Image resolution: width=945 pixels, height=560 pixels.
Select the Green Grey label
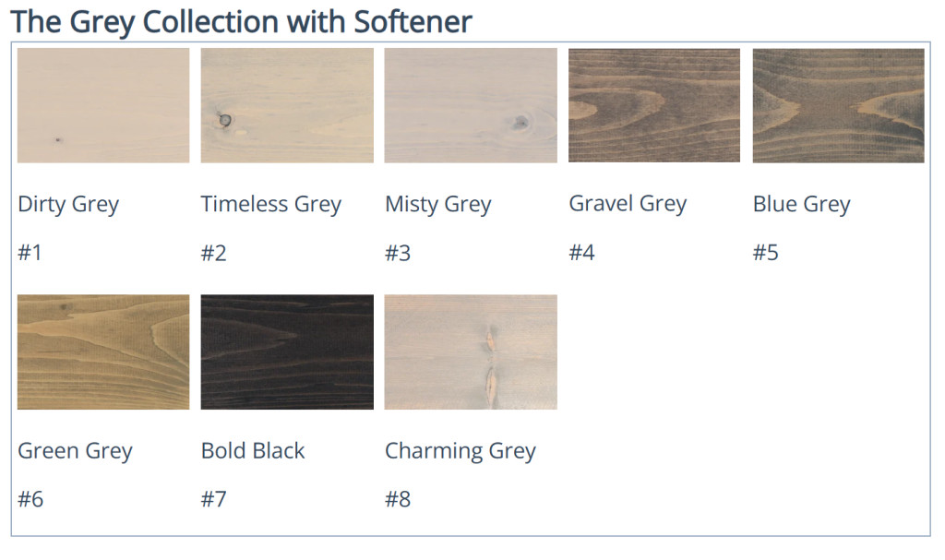[x=75, y=451]
